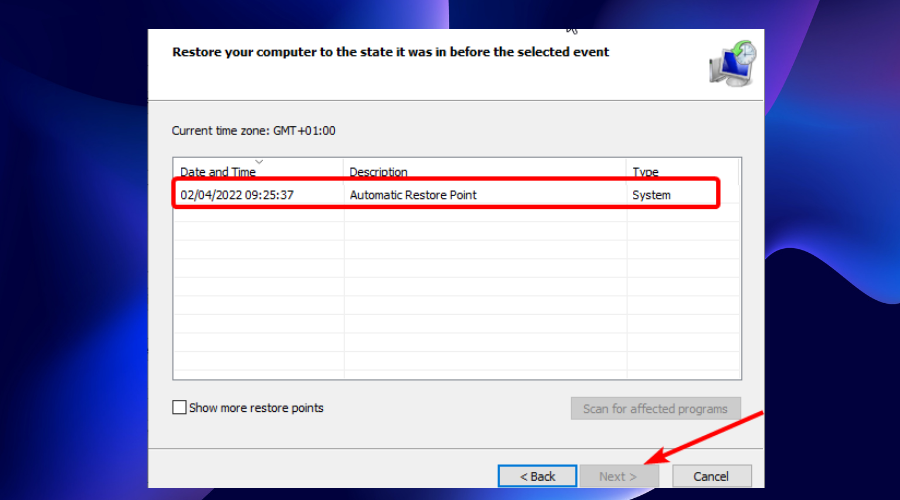
Task: Select the Automatic Restore Point description cell
Action: [413, 195]
